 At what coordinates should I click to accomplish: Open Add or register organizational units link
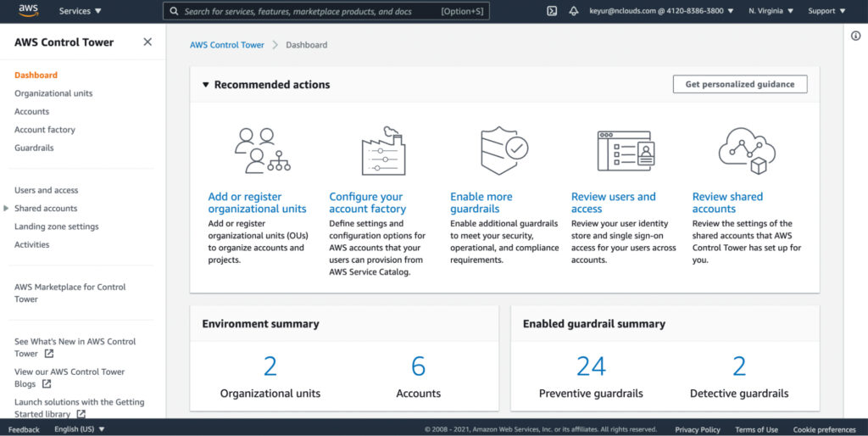point(257,203)
